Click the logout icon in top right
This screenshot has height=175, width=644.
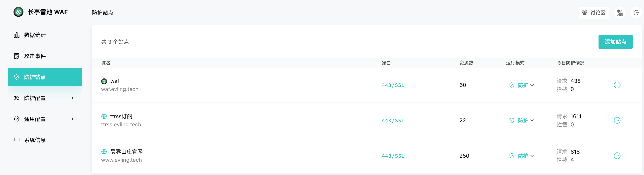coord(636,13)
